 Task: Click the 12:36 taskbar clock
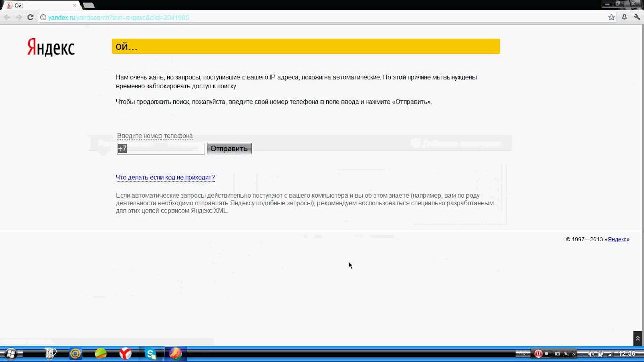(627, 354)
